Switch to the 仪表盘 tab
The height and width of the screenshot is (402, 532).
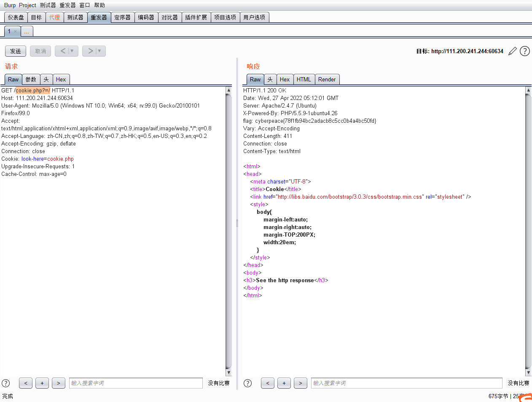click(x=16, y=17)
